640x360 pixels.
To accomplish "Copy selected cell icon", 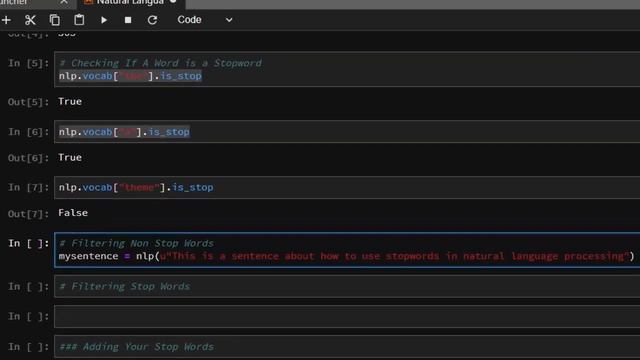I will 55,20.
